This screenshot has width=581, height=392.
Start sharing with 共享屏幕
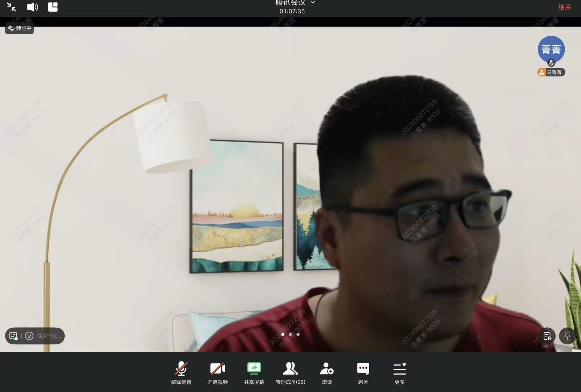tap(254, 372)
